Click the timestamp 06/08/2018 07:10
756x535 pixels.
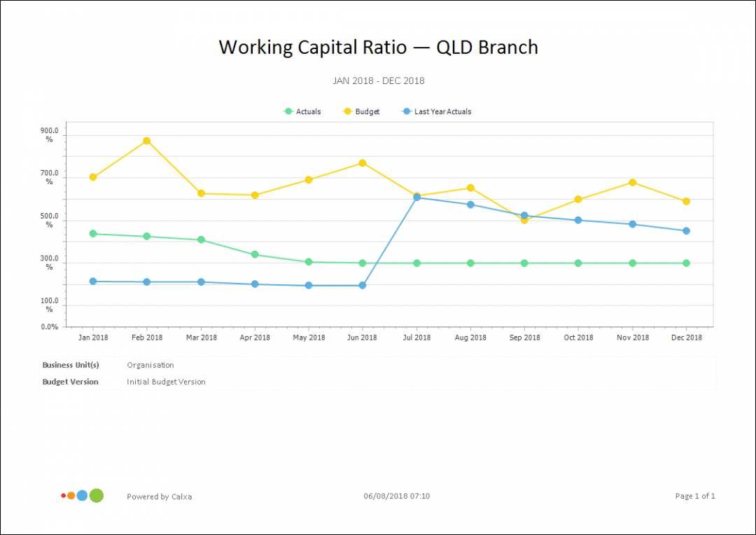[x=397, y=496]
